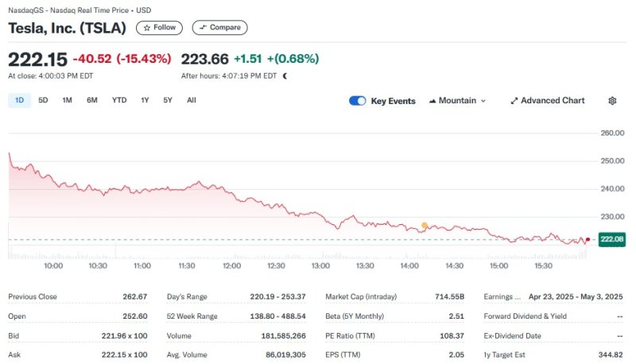Expand the Mountain chart style dropdown

[x=483, y=101]
